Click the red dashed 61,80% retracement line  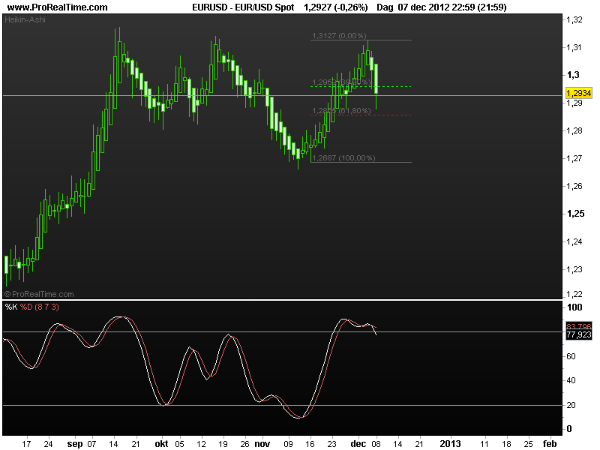click(361, 115)
